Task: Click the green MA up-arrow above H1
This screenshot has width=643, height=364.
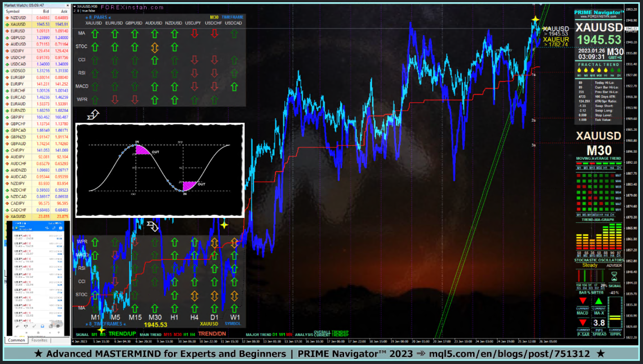Action: [174, 309]
